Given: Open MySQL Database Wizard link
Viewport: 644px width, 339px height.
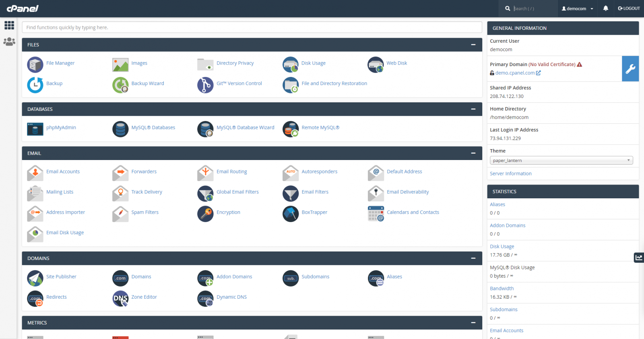Looking at the screenshot, I should pos(245,127).
